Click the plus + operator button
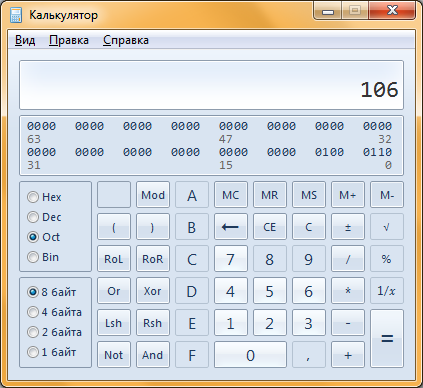The height and width of the screenshot is (388, 423). pos(348,355)
